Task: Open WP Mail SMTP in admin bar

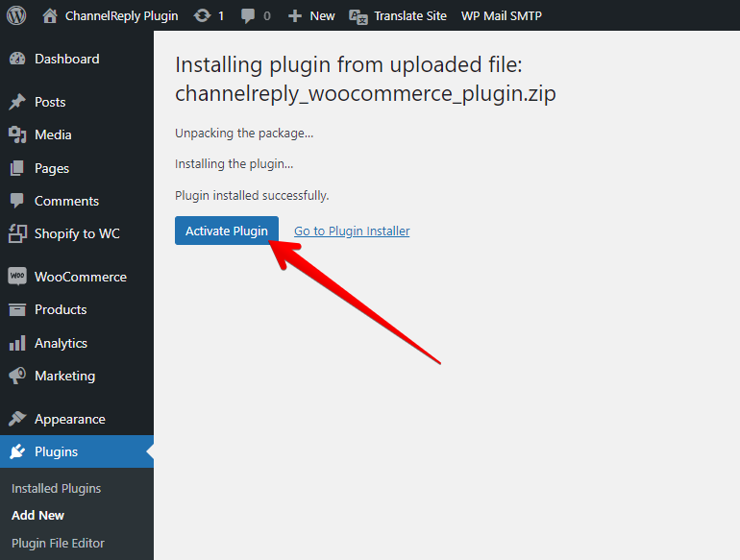Action: (x=502, y=16)
